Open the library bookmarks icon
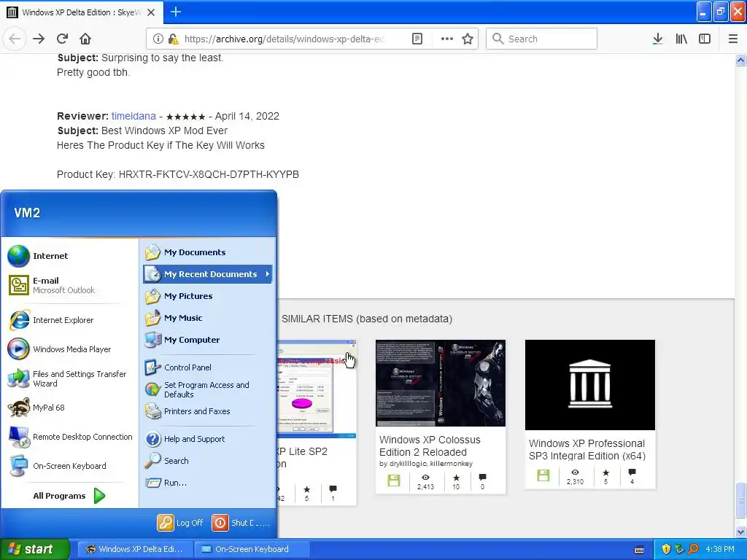This screenshot has width=747, height=560. (x=681, y=39)
